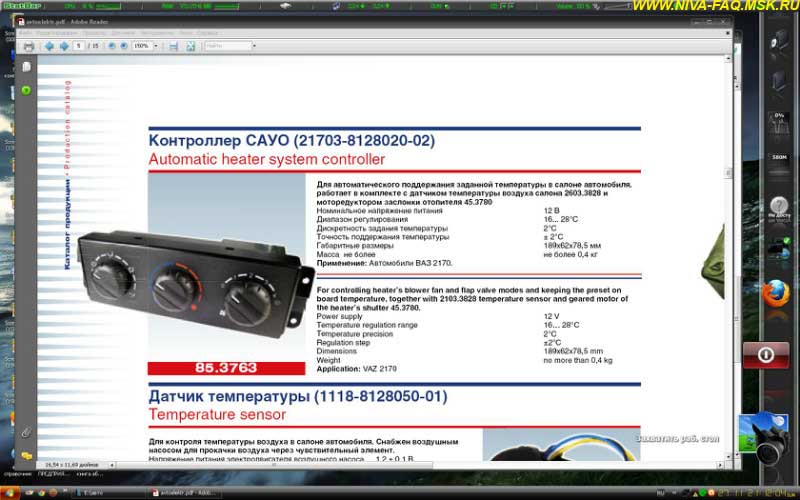This screenshot has width=800, height=500.
Task: Click the Print icon in the toolbar
Action: [x=29, y=46]
